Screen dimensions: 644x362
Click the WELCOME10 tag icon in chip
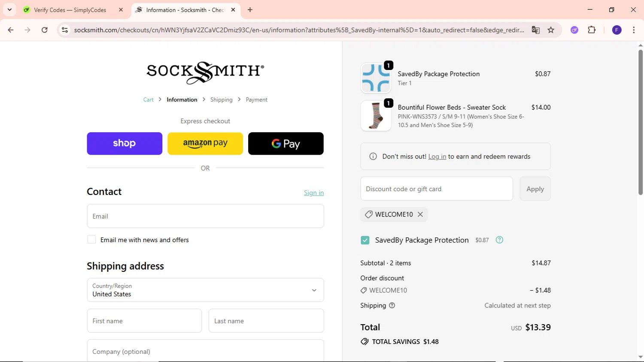click(368, 214)
